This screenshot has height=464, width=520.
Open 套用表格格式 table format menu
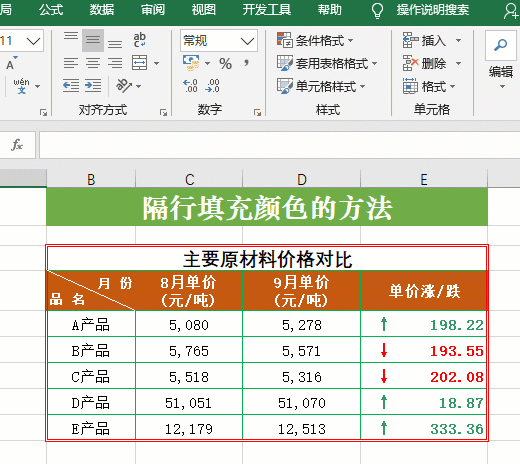pyautogui.click(x=327, y=63)
